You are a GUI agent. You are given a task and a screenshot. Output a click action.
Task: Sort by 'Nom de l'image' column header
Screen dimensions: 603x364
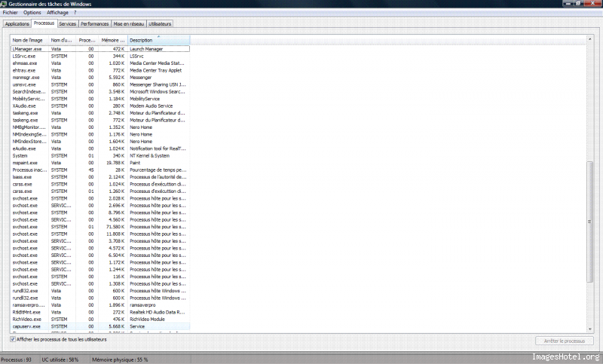click(29, 40)
